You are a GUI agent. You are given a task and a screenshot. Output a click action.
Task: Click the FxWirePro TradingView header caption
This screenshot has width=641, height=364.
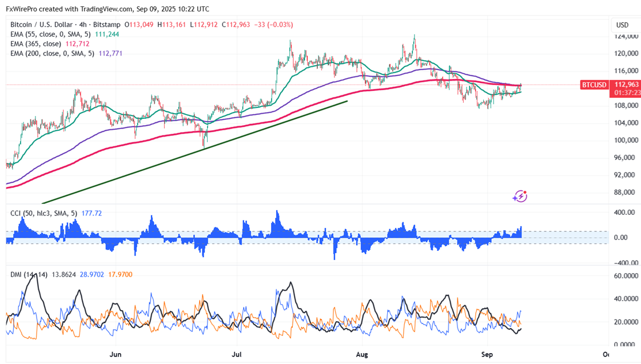tap(108, 9)
